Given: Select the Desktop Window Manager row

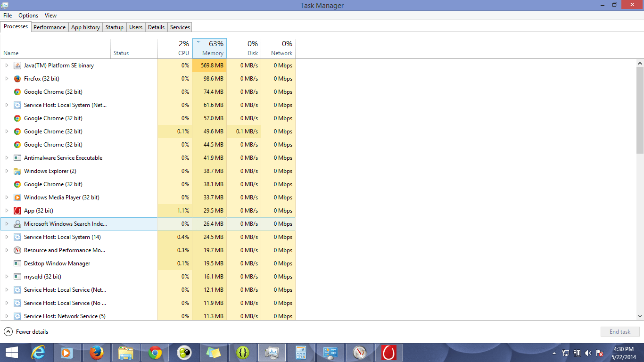Looking at the screenshot, I should (x=148, y=263).
